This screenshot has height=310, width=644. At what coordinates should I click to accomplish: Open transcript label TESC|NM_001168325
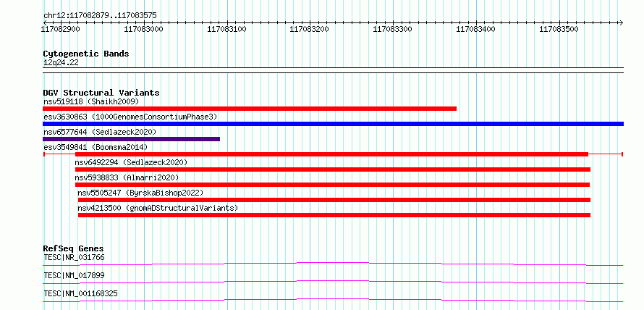(x=80, y=293)
